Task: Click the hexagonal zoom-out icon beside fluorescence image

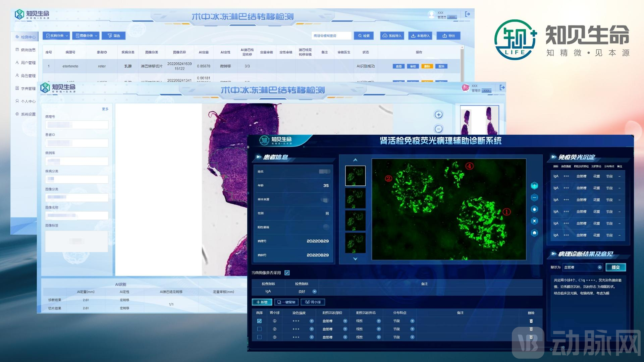Action: click(x=534, y=197)
